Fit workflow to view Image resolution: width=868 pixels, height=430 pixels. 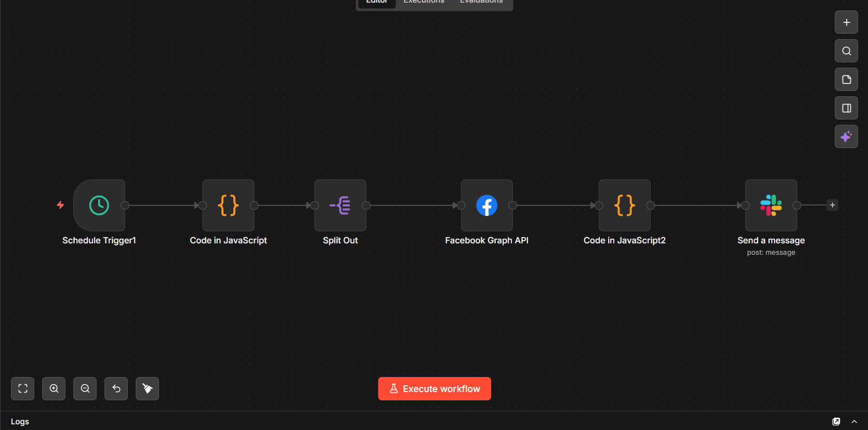23,388
